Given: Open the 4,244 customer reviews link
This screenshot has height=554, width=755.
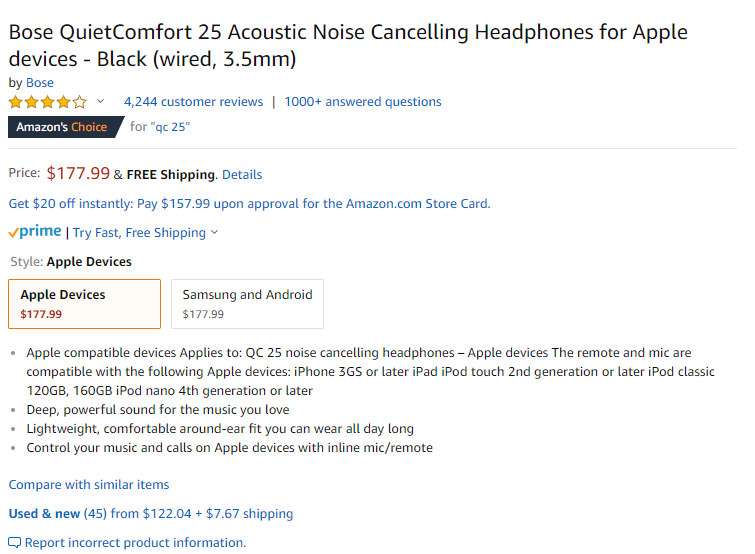Looking at the screenshot, I should [x=193, y=102].
